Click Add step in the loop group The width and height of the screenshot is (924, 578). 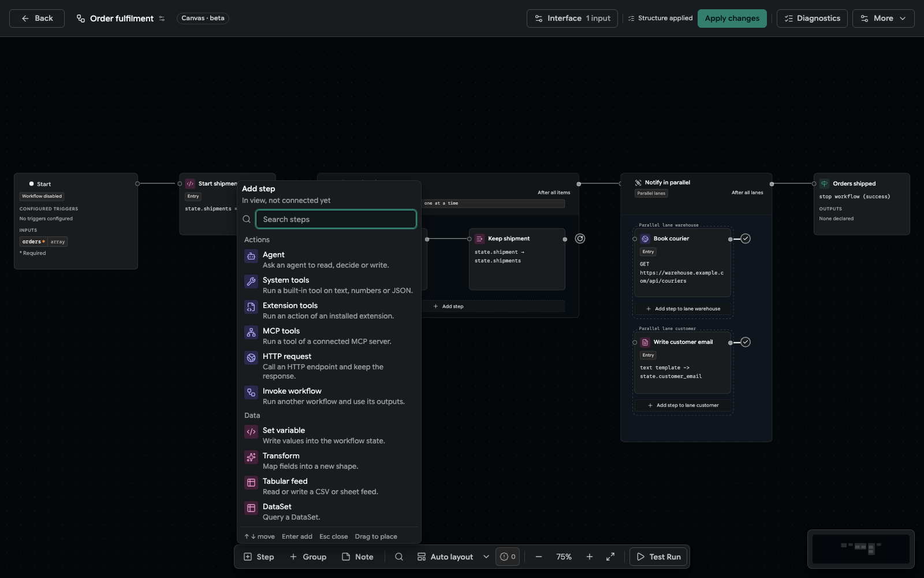tap(448, 306)
